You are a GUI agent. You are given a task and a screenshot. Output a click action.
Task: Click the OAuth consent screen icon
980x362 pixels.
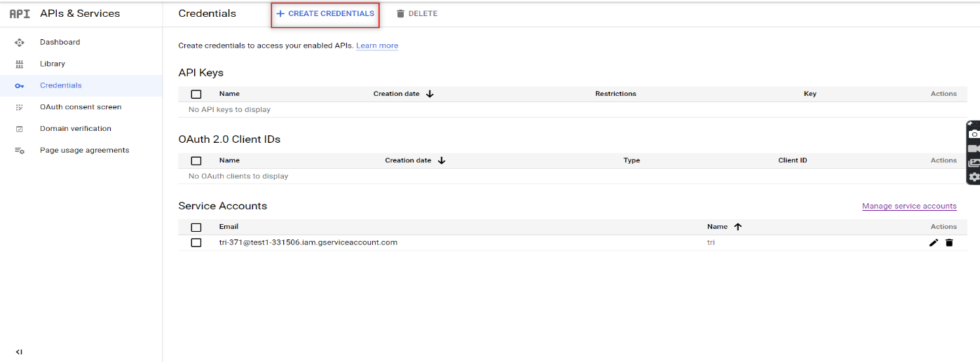tap(20, 107)
